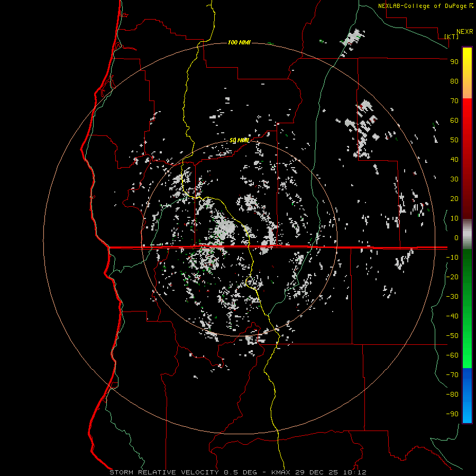The width and height of the screenshot is (476, 476).
Task: Select the -40 value on velocity scale
Action: pyautogui.click(x=452, y=316)
